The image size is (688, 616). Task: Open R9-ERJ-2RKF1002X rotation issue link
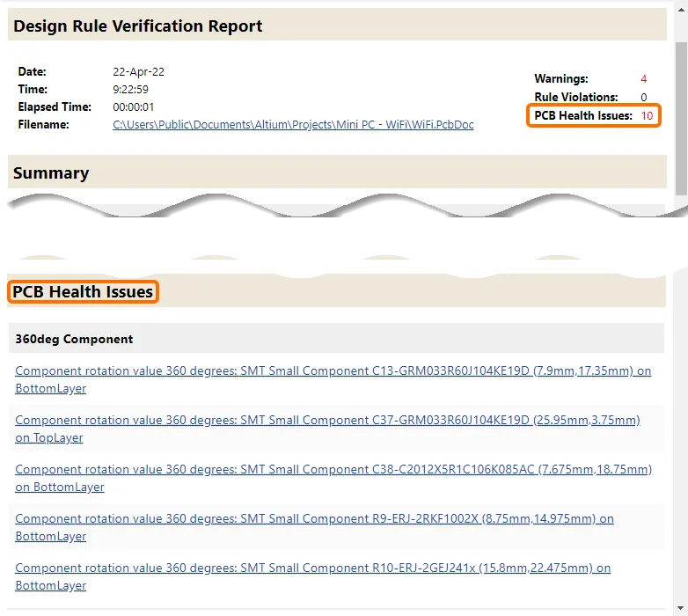point(314,527)
